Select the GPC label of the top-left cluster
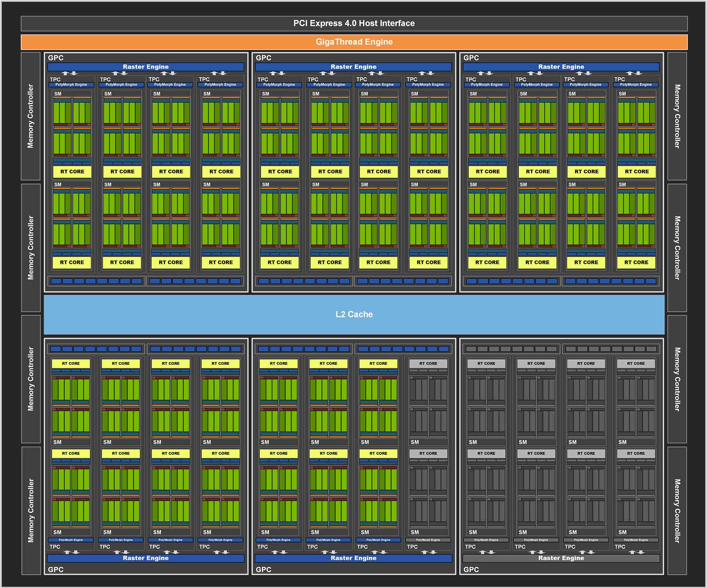This screenshot has width=707, height=588. pyautogui.click(x=56, y=58)
